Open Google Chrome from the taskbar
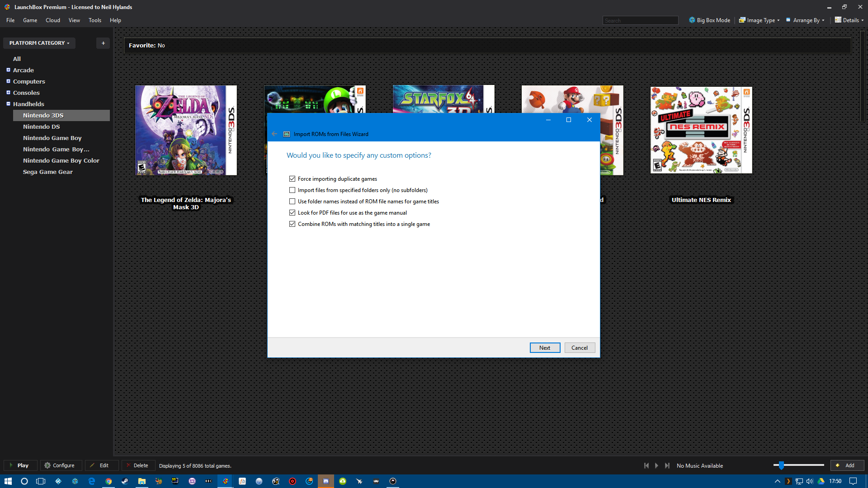This screenshot has width=868, height=488. pyautogui.click(x=108, y=481)
